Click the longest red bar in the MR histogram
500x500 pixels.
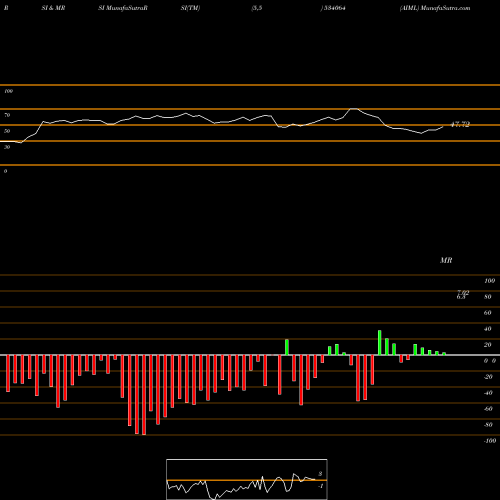point(144,395)
